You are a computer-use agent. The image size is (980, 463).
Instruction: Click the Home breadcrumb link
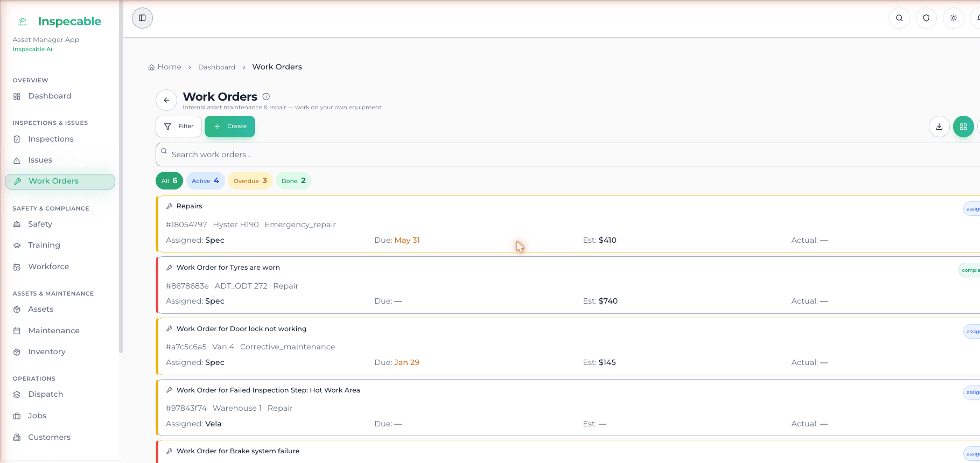tap(165, 67)
